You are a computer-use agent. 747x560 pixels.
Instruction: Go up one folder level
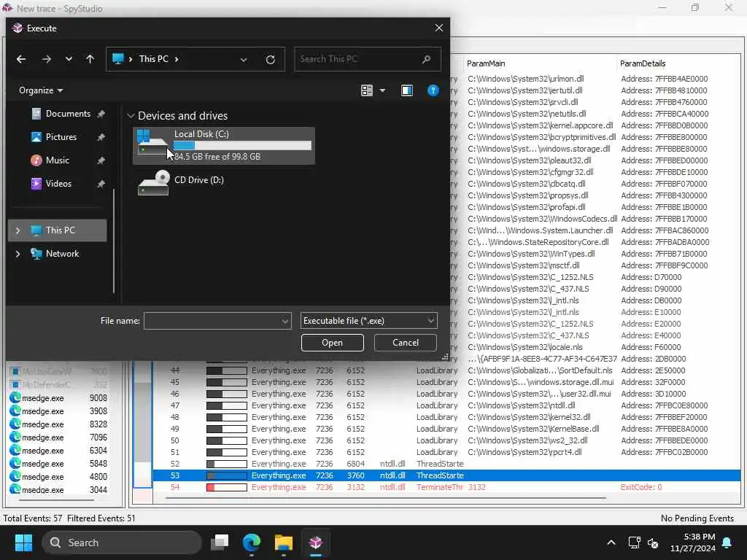tap(90, 59)
